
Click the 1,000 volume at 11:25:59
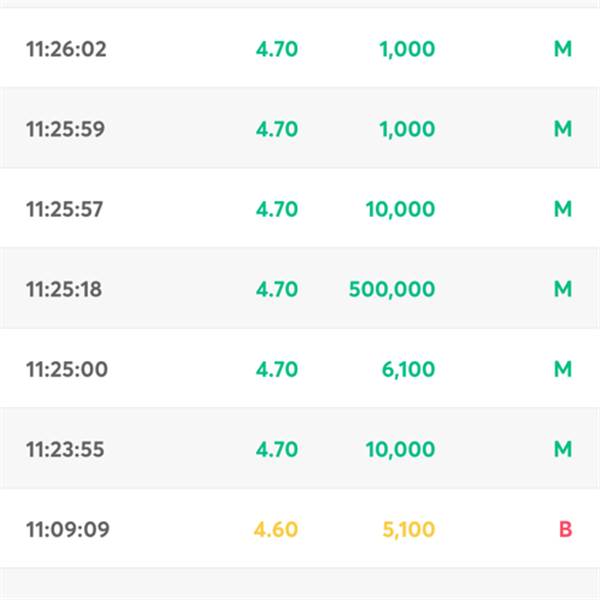point(407,129)
